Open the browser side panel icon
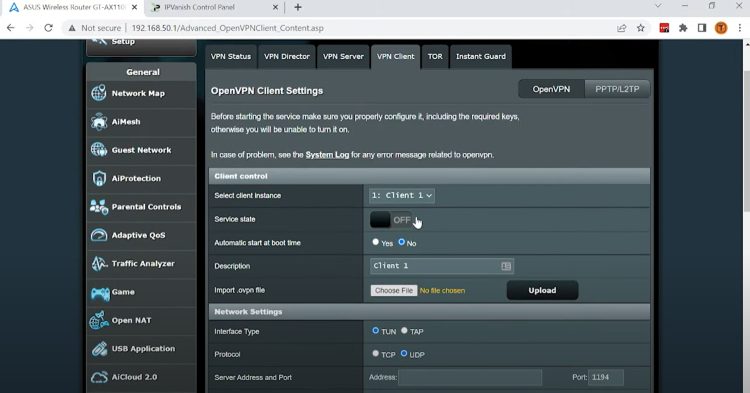 coord(702,28)
